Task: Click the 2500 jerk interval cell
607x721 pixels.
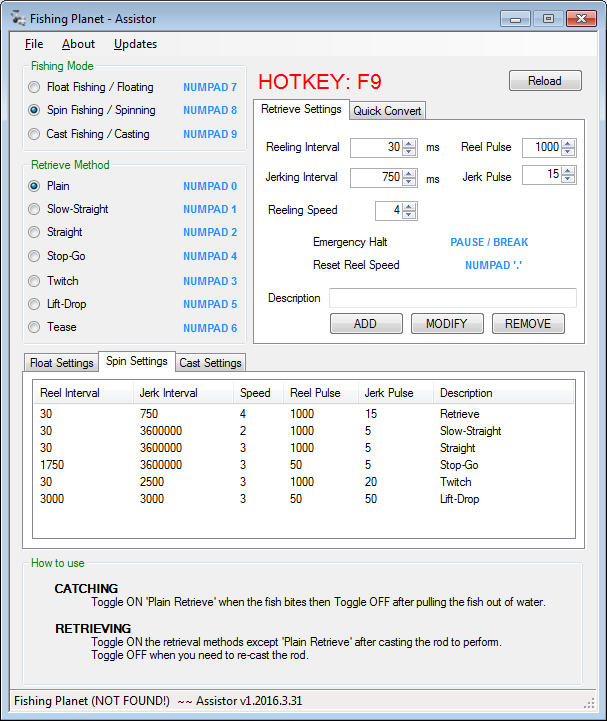Action: [x=152, y=482]
